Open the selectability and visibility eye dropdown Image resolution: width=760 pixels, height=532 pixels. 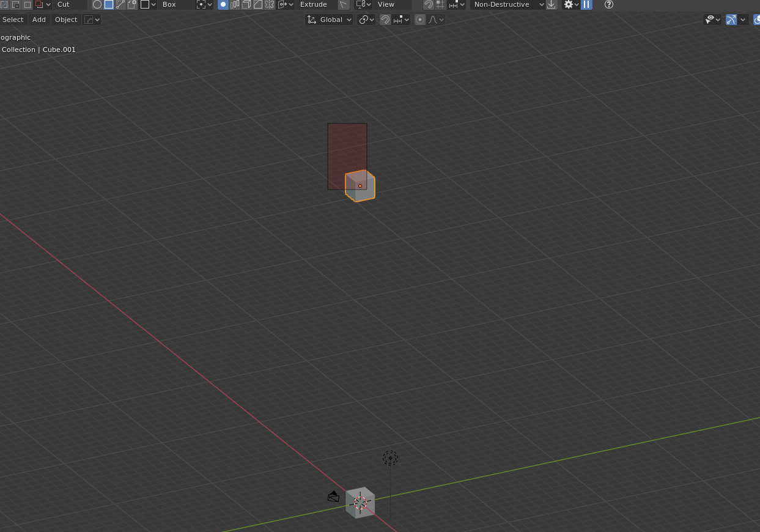tap(713, 20)
